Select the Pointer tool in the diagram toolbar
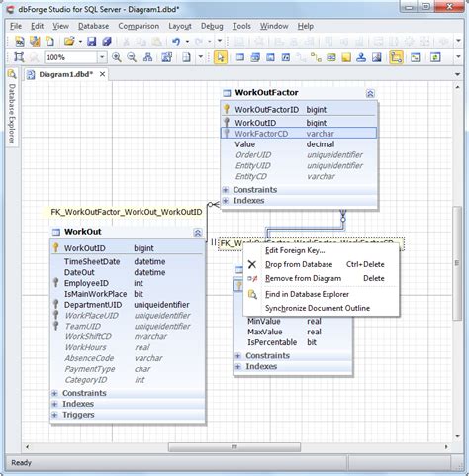Screen dimensions: 469x476 click(x=221, y=57)
